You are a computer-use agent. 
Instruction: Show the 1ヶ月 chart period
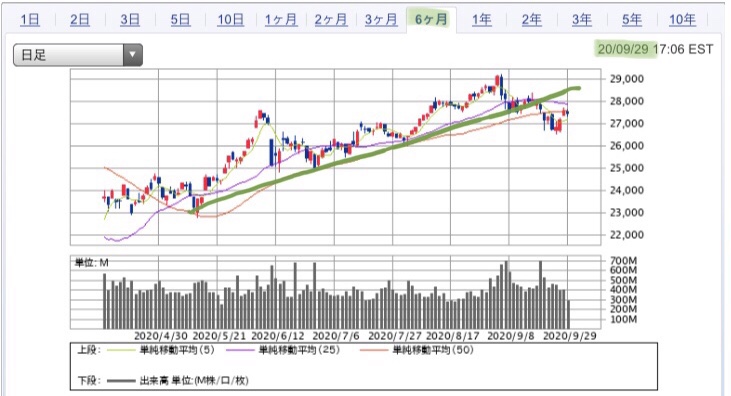tap(281, 20)
